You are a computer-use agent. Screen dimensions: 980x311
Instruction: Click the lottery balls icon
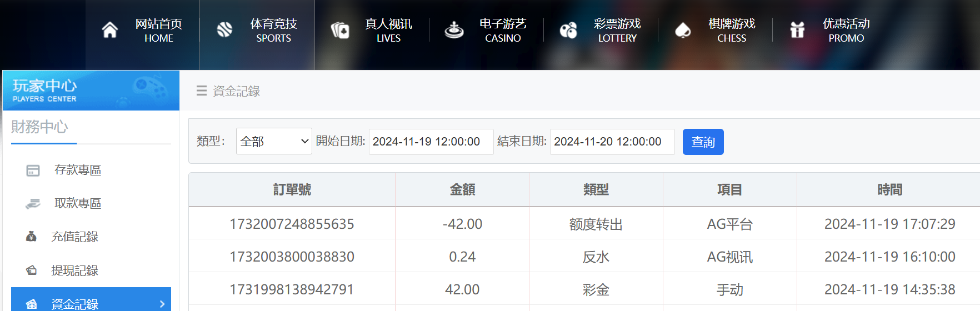(568, 30)
